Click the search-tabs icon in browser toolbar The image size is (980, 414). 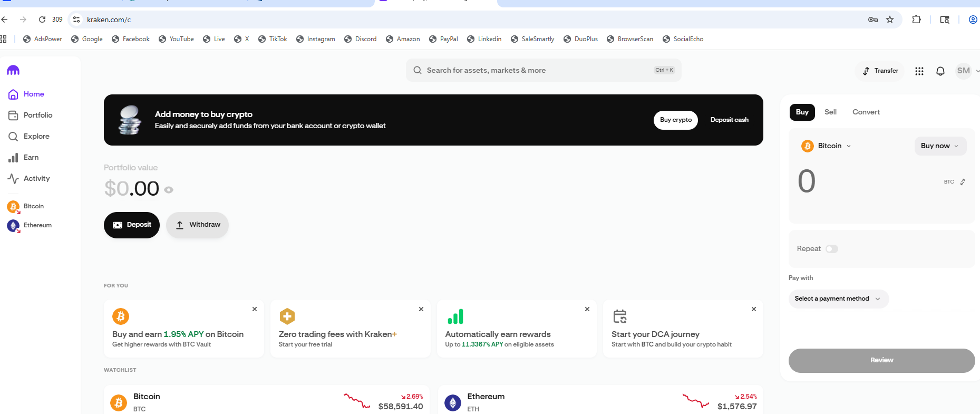click(x=945, y=20)
